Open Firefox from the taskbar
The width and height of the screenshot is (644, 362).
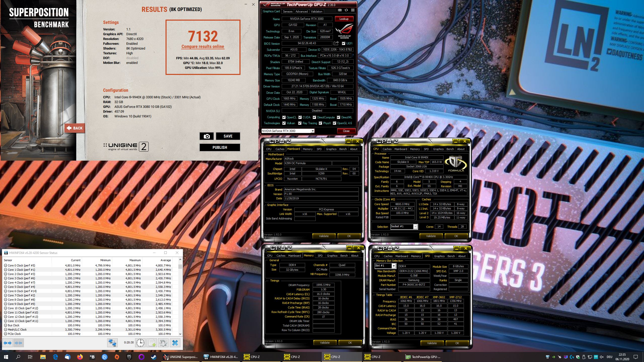(x=80, y=357)
